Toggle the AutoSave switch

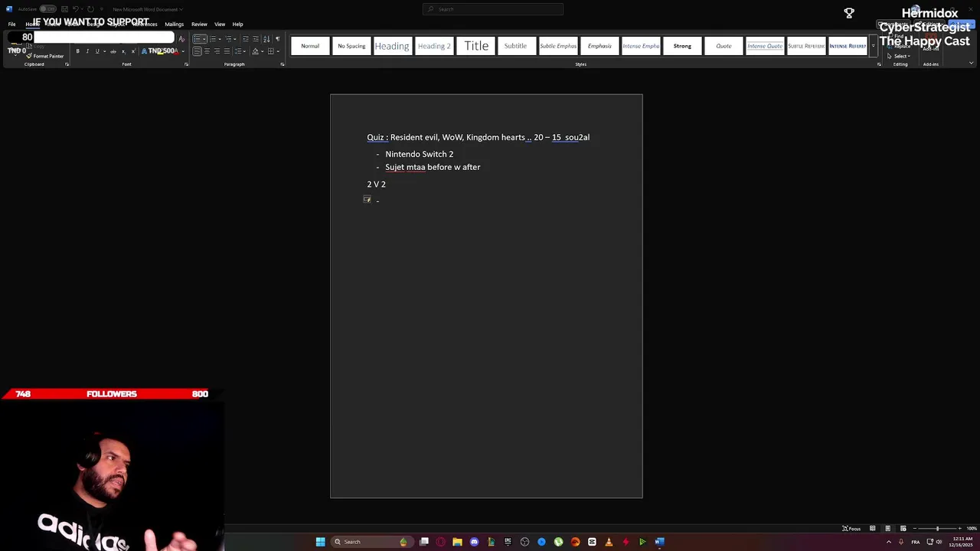[49, 9]
